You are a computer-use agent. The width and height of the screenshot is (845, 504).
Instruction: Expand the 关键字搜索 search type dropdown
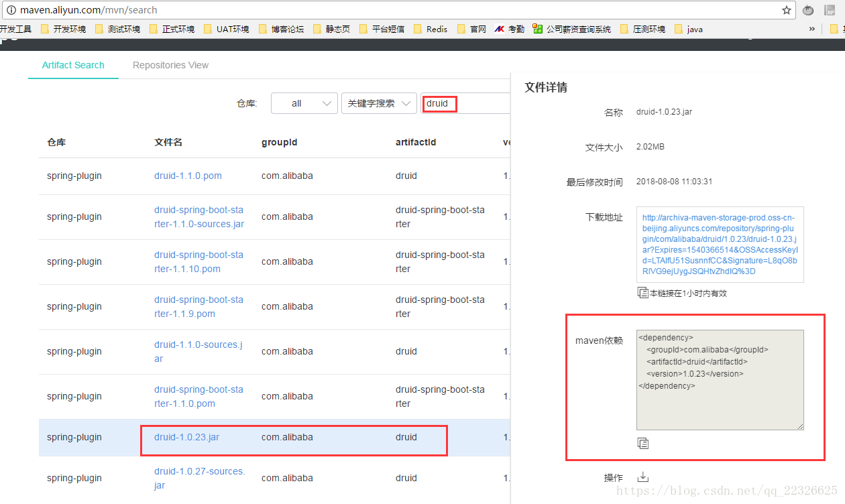pyautogui.click(x=379, y=103)
